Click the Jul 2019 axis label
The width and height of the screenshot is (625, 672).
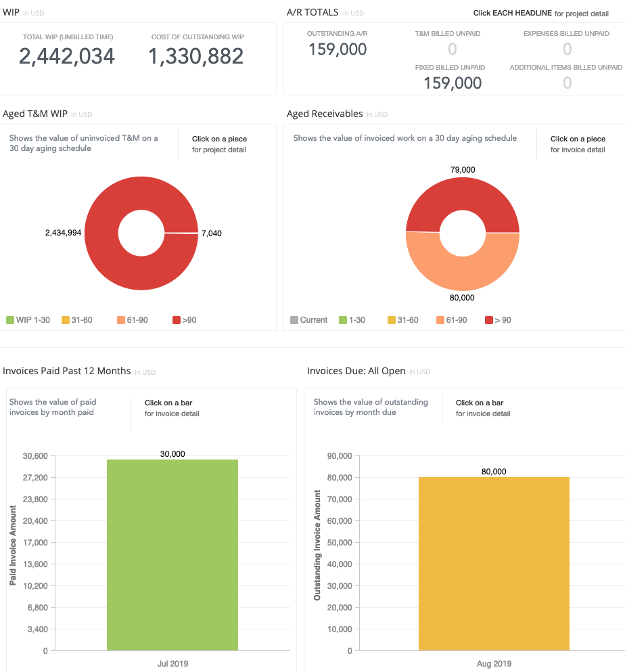(x=172, y=663)
